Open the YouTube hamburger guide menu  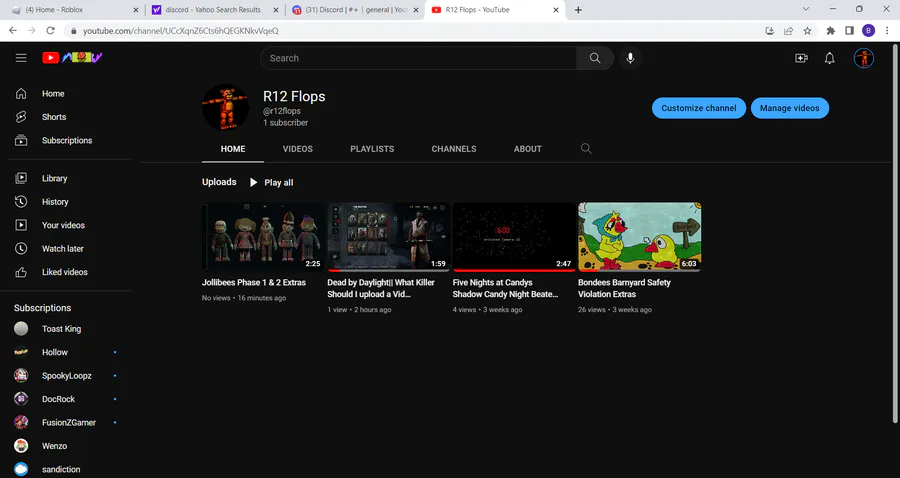tap(21, 58)
